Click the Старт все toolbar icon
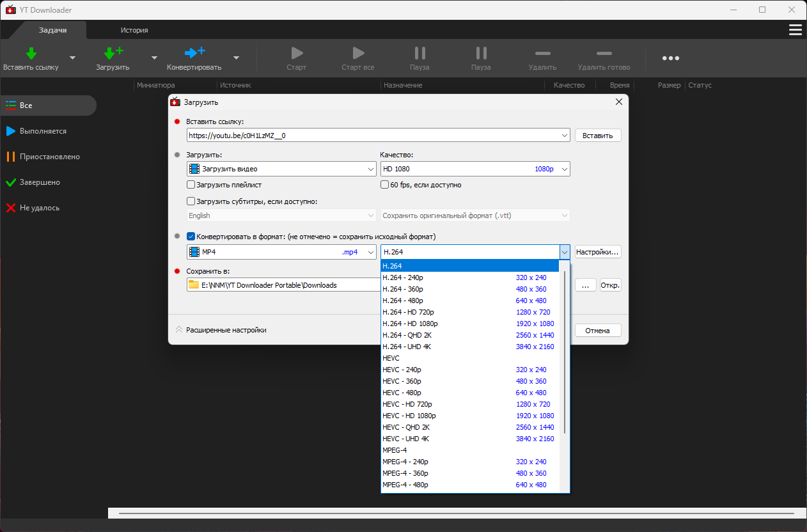Screen dimensions: 807x532 pos(358,53)
